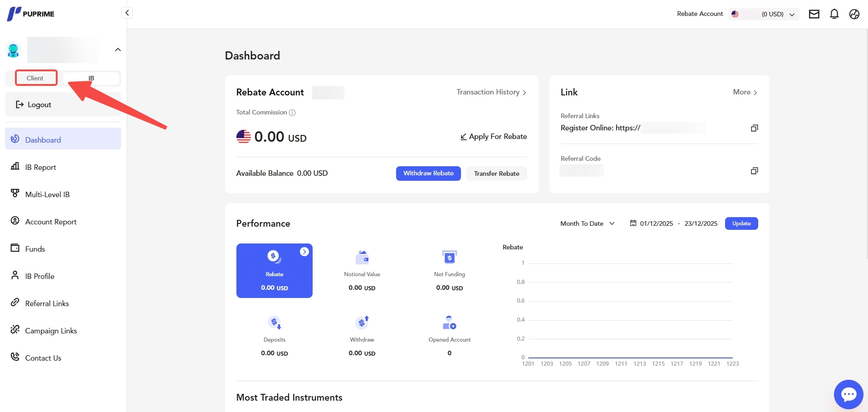Select the Rebate performance card
The height and width of the screenshot is (412, 868).
tap(274, 271)
